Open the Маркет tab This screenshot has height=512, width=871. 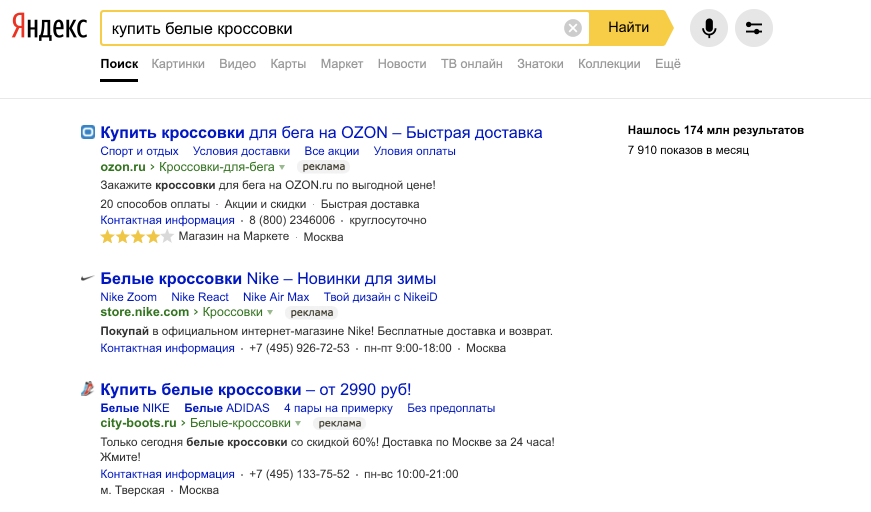(x=342, y=64)
